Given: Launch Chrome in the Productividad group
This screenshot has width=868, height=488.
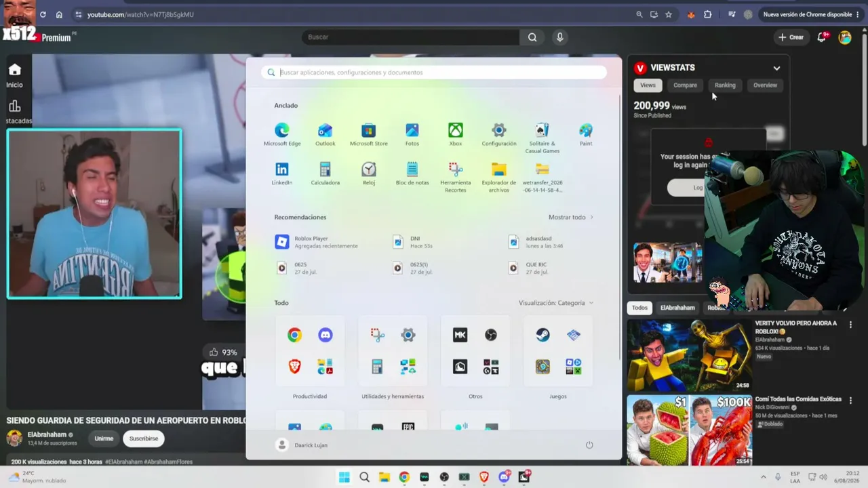Looking at the screenshot, I should tap(294, 335).
